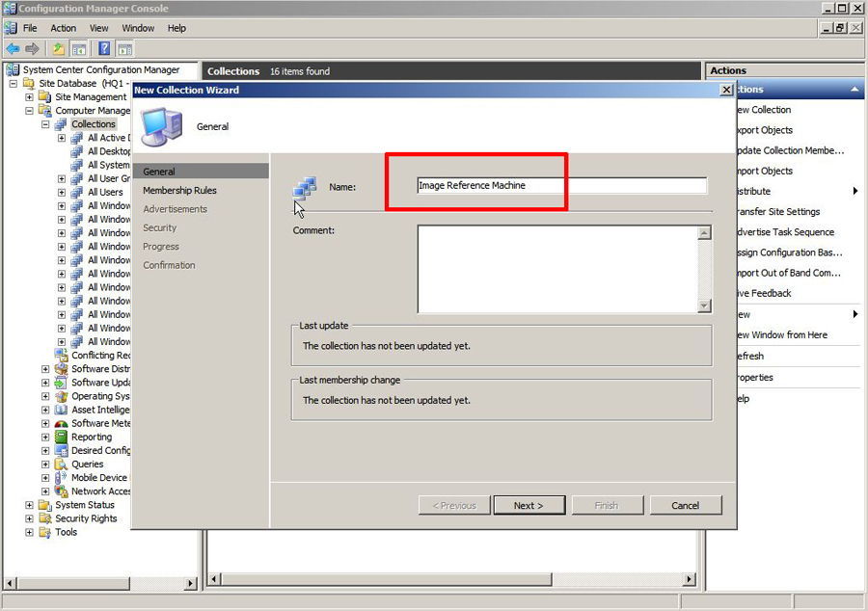
Task: Click the Network Access Protection icon
Action: (61, 491)
